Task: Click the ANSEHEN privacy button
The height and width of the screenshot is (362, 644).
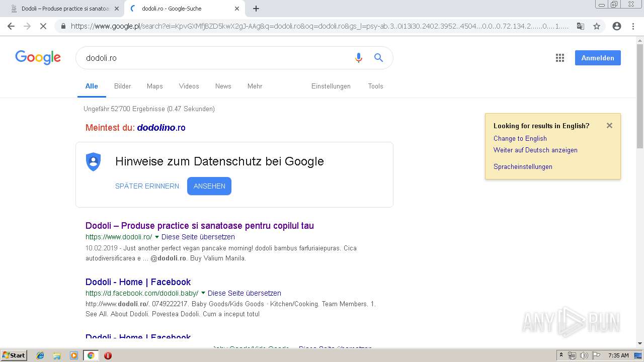Action: click(x=209, y=186)
